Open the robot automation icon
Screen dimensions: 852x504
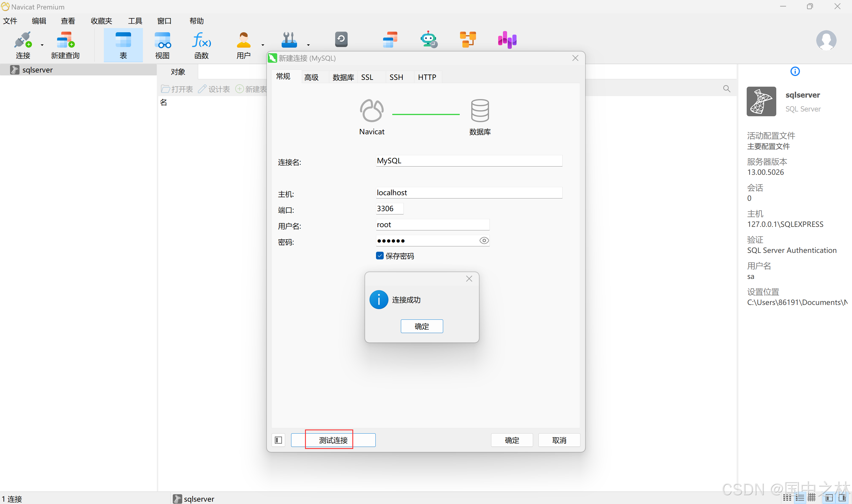tap(429, 40)
